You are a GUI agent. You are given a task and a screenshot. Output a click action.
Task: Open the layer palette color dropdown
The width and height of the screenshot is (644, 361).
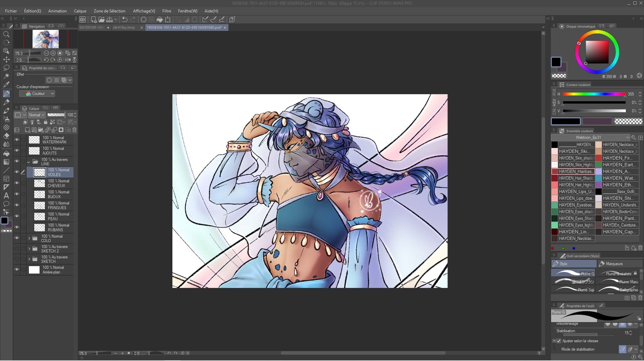20,115
